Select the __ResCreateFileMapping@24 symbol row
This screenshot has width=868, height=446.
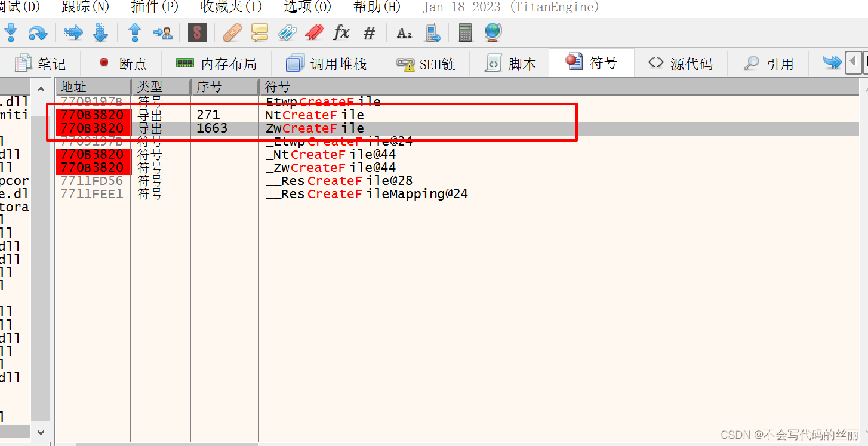[x=457, y=193]
